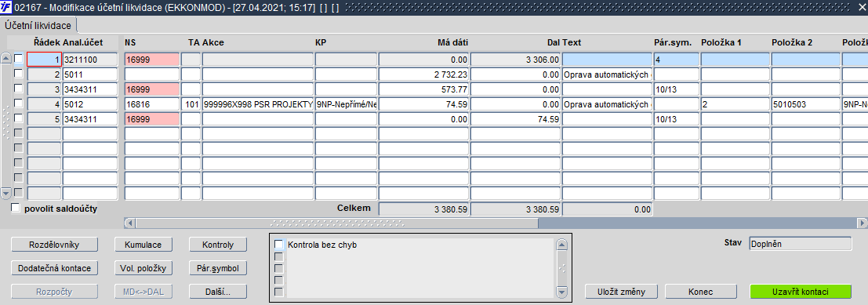This screenshot has height=305, width=868.
Task: Click Uložit změny to save
Action: point(621,292)
